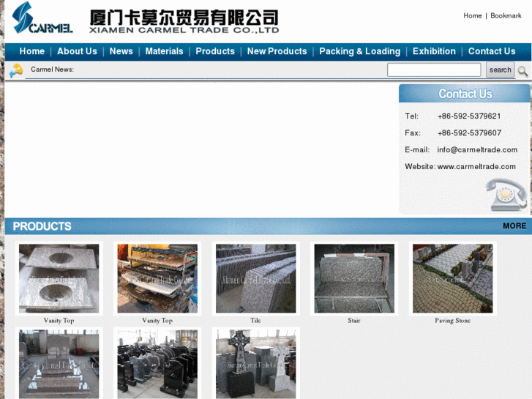Focus the search text field
This screenshot has height=399, width=532.
tap(434, 70)
